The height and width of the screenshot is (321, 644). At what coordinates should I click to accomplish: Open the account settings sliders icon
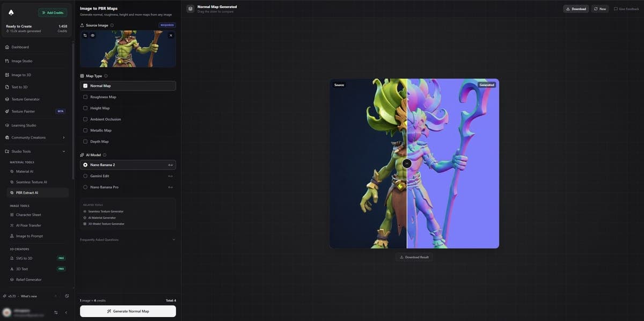point(56,312)
